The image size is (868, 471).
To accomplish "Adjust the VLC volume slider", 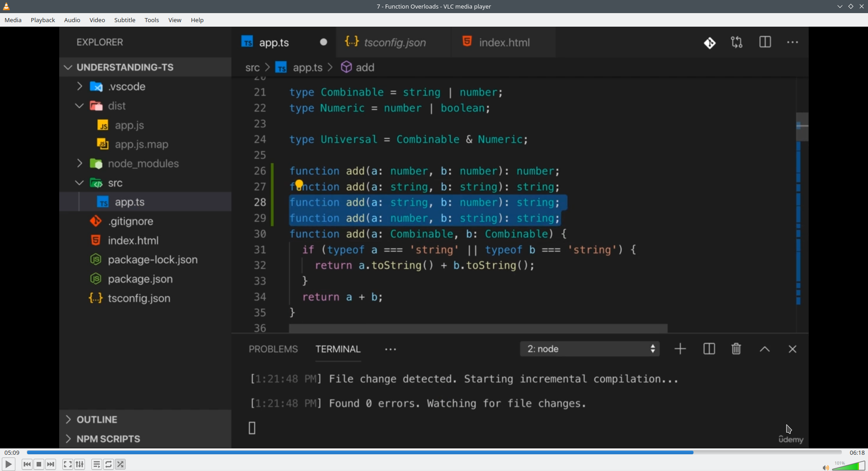I will click(x=849, y=466).
